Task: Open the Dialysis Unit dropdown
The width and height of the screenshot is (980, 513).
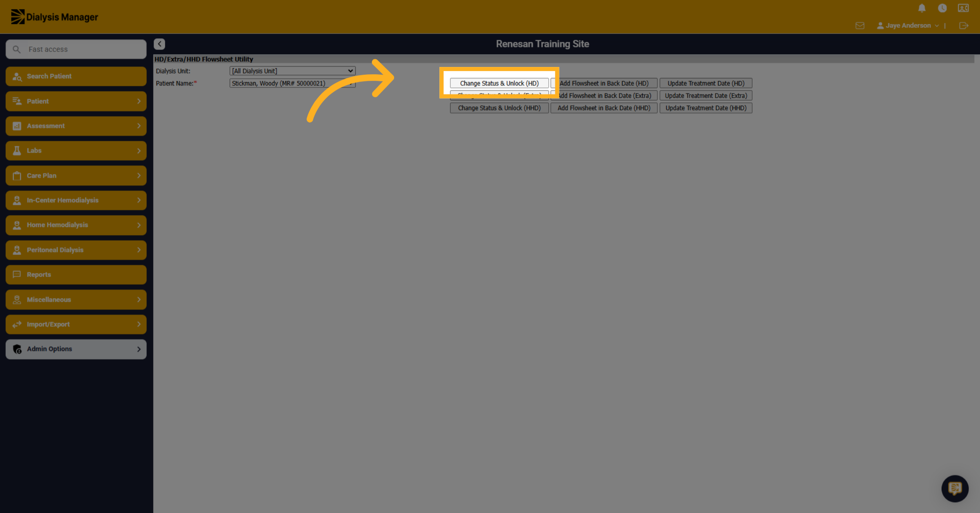Action: pyautogui.click(x=292, y=71)
